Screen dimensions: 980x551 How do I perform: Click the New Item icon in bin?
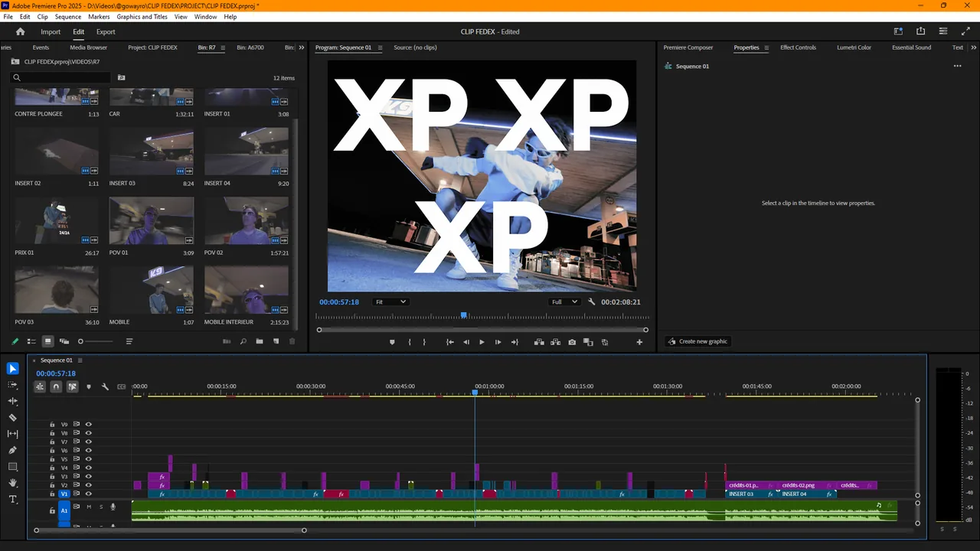(276, 341)
